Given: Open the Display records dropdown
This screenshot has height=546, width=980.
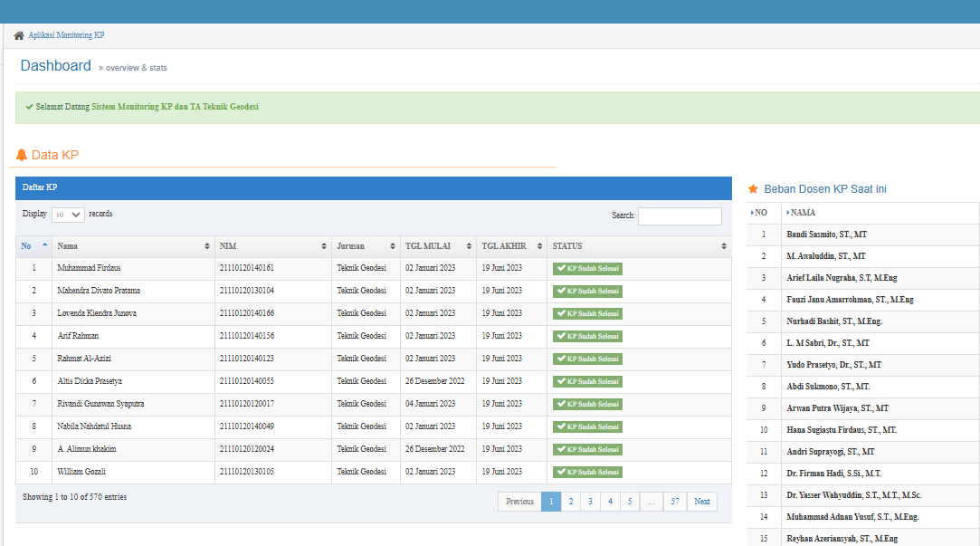Looking at the screenshot, I should 68,215.
